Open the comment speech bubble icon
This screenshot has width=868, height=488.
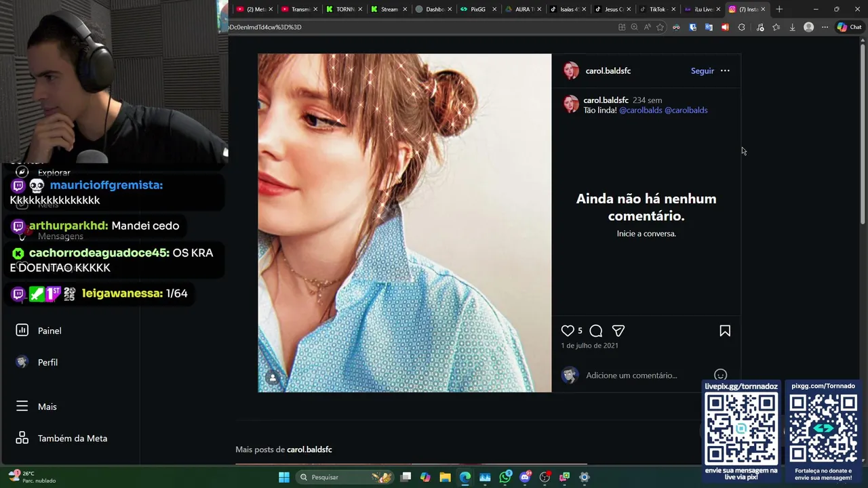596,331
